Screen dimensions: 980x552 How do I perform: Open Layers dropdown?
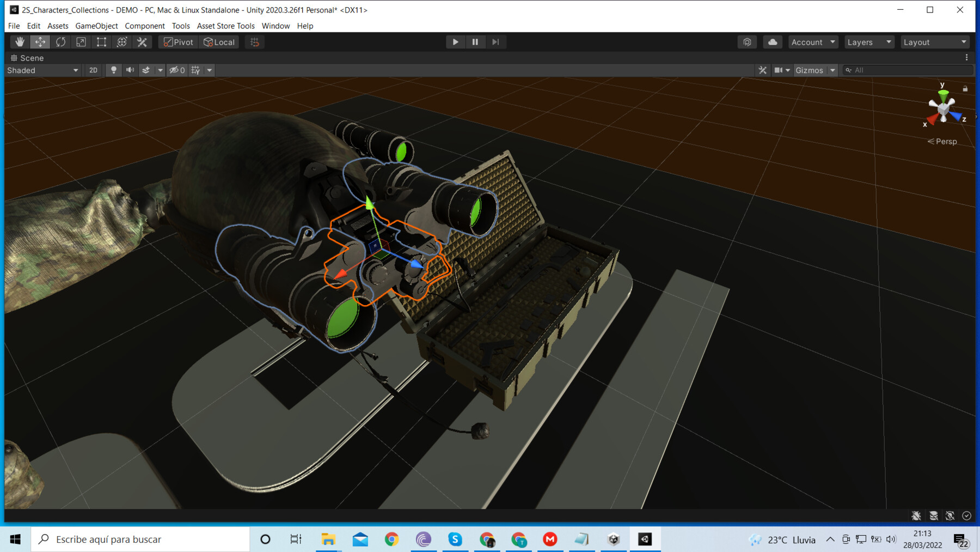pyautogui.click(x=869, y=42)
